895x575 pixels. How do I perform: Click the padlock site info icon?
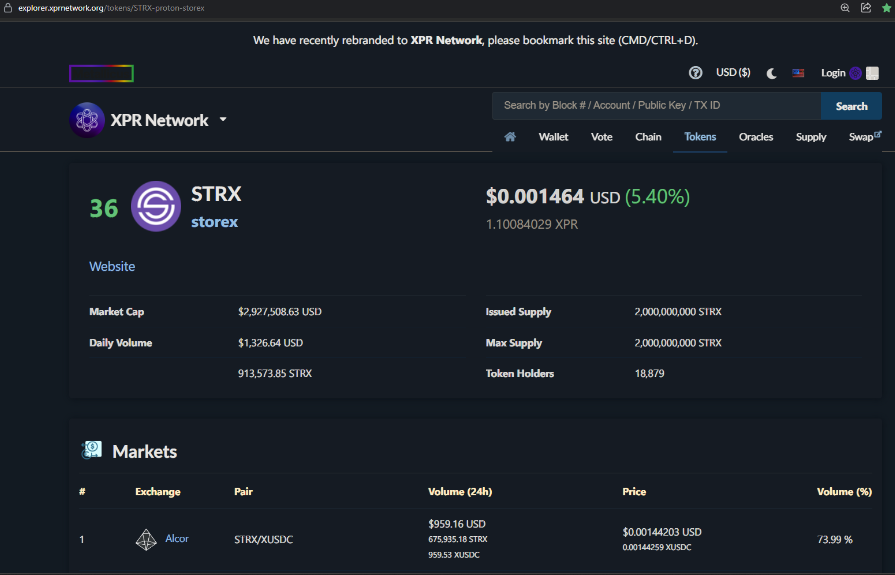click(8, 8)
